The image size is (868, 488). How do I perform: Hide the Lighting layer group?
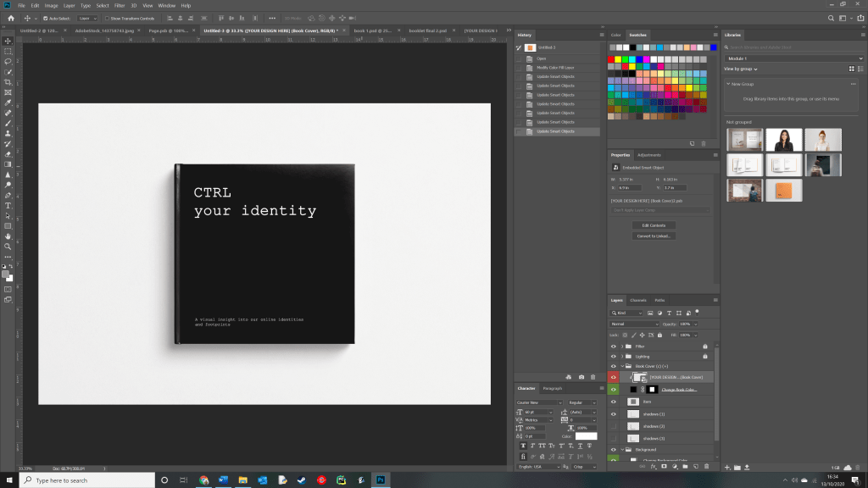coord(613,356)
